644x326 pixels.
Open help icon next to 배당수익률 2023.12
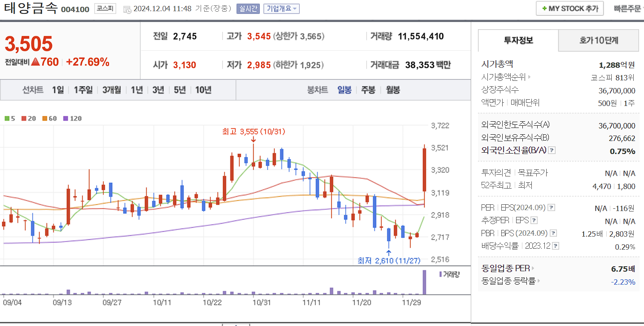tap(556, 246)
